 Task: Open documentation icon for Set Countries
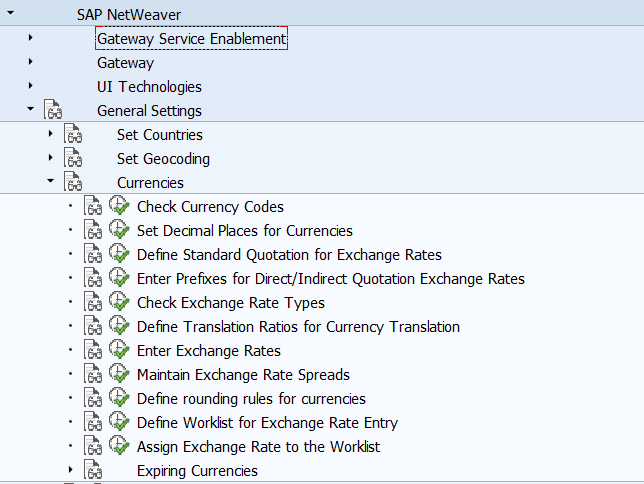coord(73,134)
